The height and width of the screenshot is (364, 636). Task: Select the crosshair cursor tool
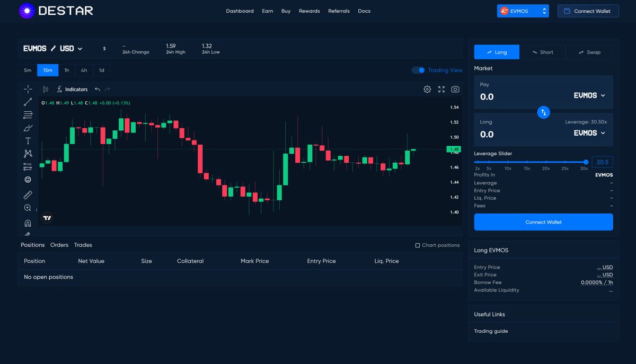coord(28,89)
